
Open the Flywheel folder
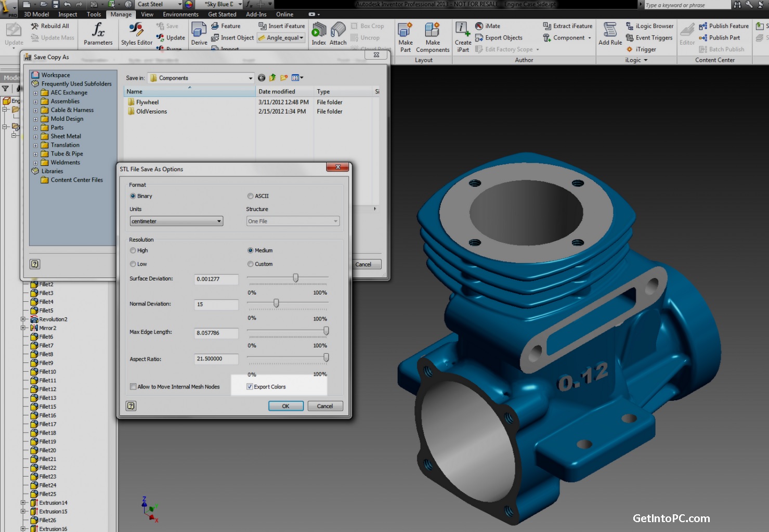[x=147, y=102]
